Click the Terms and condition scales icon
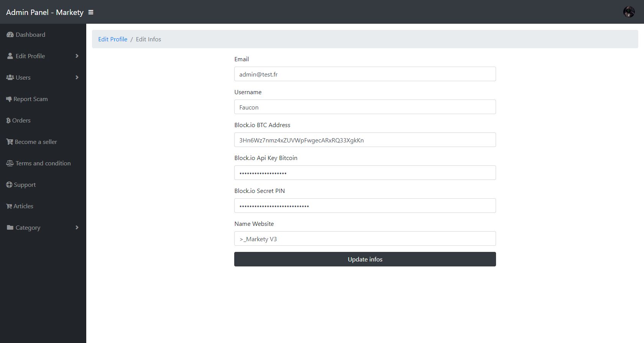 pyautogui.click(x=10, y=163)
